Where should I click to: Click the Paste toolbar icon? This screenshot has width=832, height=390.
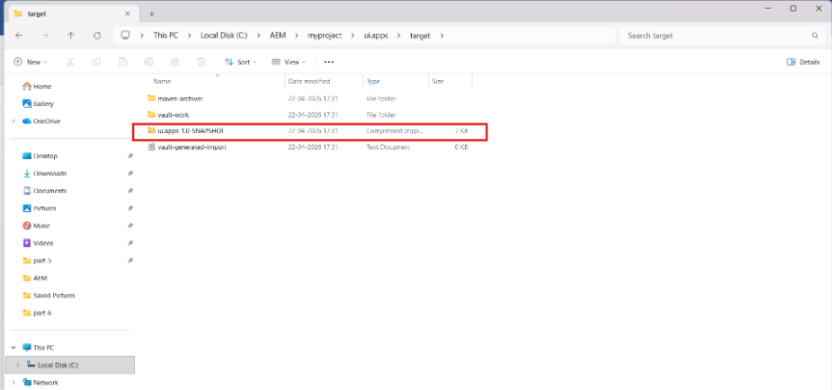[123, 62]
